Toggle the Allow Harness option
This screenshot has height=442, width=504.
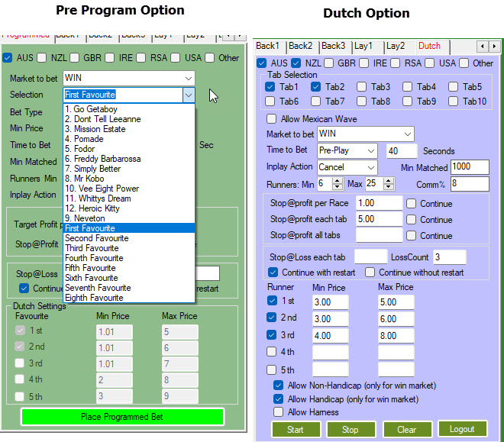279,412
